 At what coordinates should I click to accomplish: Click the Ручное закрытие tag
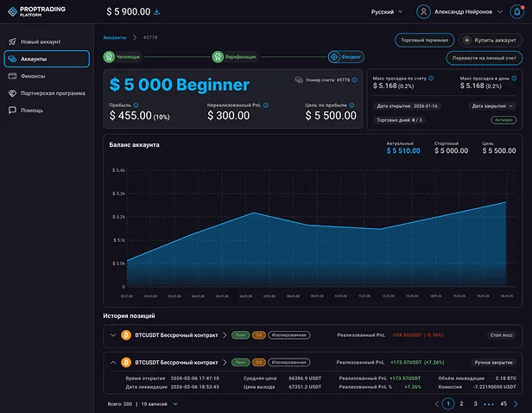coord(494,362)
